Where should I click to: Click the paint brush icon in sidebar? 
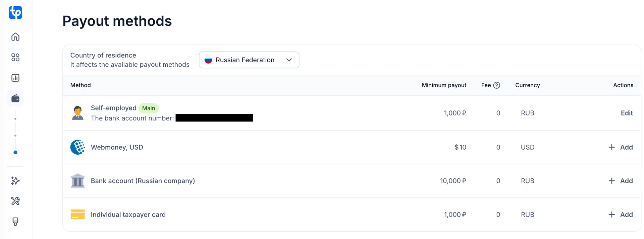[15, 222]
